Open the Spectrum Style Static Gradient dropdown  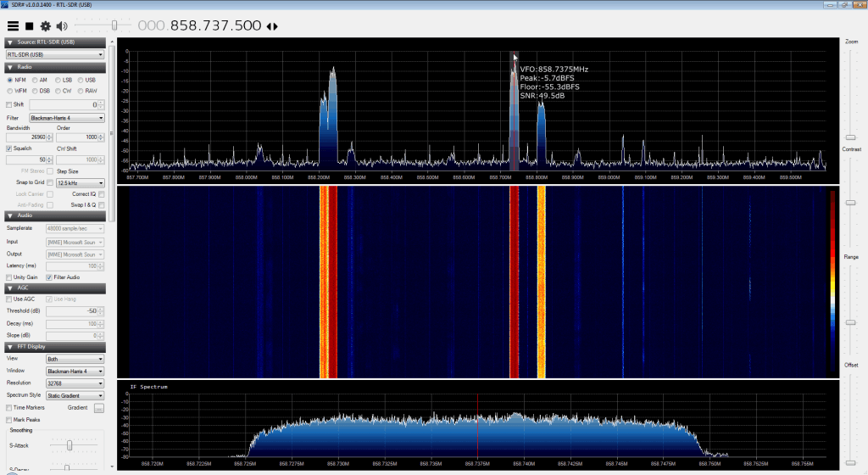click(x=75, y=396)
